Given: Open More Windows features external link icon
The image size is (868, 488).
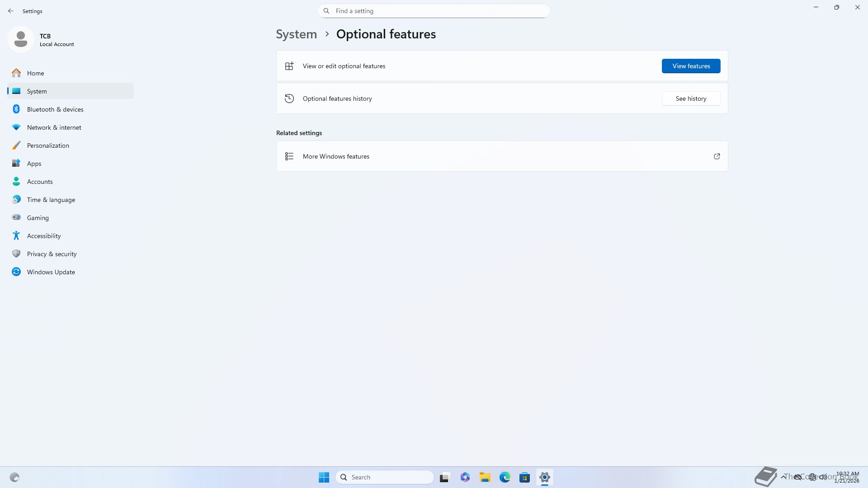Looking at the screenshot, I should pos(717,156).
